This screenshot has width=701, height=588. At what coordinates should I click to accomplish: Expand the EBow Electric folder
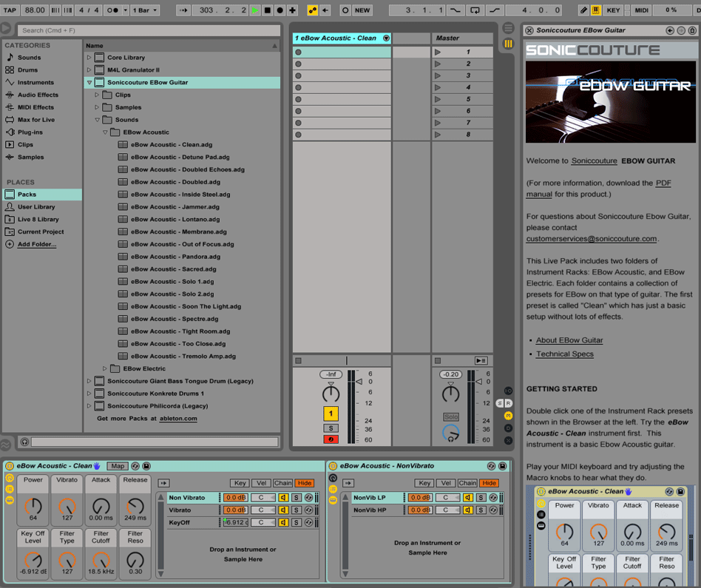(x=105, y=368)
